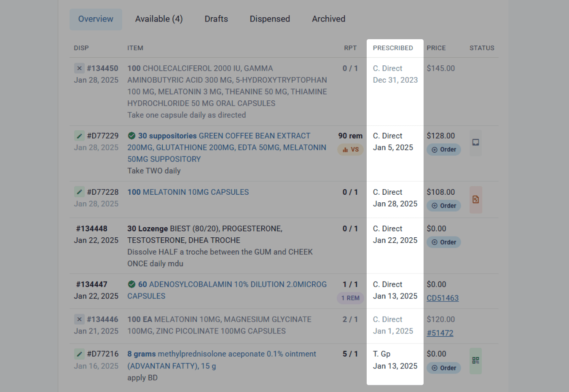The height and width of the screenshot is (392, 569).
Task: Switch to the Available (4) tab
Action: click(x=159, y=19)
